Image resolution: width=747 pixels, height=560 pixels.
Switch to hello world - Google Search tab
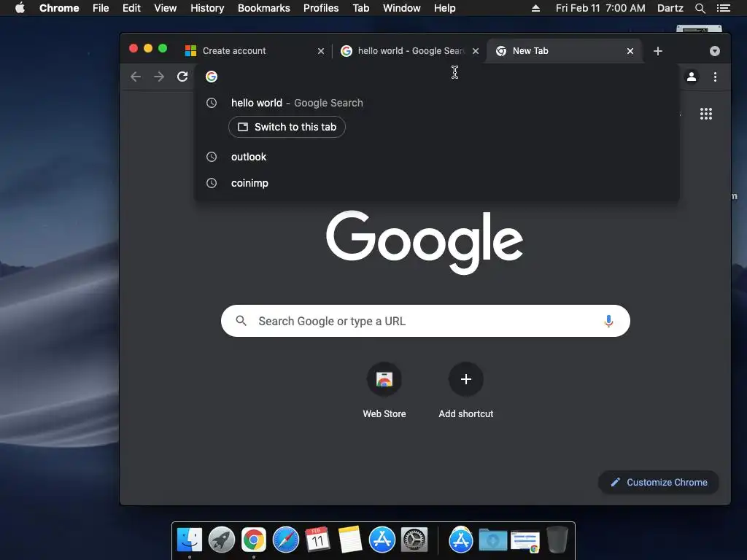click(x=410, y=51)
